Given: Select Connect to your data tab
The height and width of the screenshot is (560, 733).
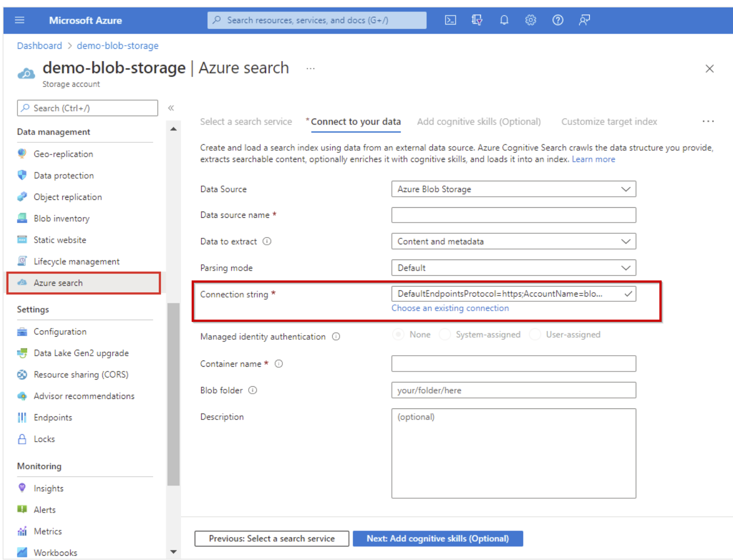Looking at the screenshot, I should 356,121.
